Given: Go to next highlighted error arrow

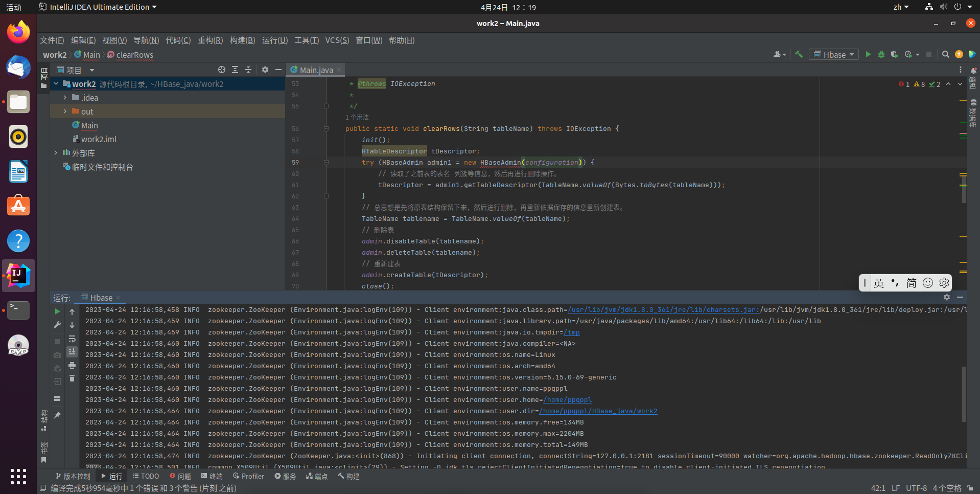Looking at the screenshot, I should 960,84.
